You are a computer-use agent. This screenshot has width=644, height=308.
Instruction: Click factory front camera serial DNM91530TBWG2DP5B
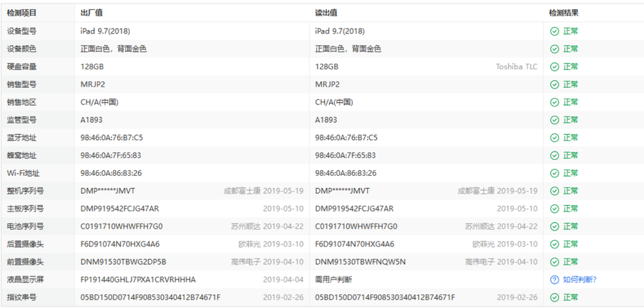123,262
